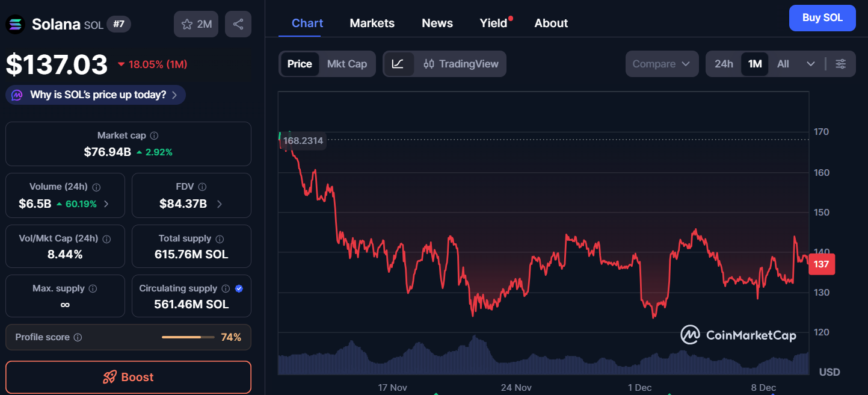Click Total supply info icon
This screenshot has height=395, width=868.
220,239
